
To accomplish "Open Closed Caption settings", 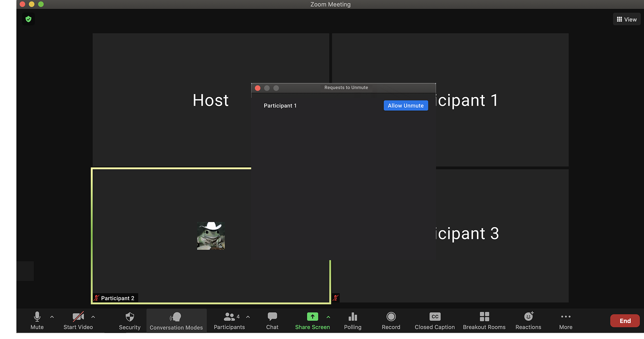I will 435,321.
